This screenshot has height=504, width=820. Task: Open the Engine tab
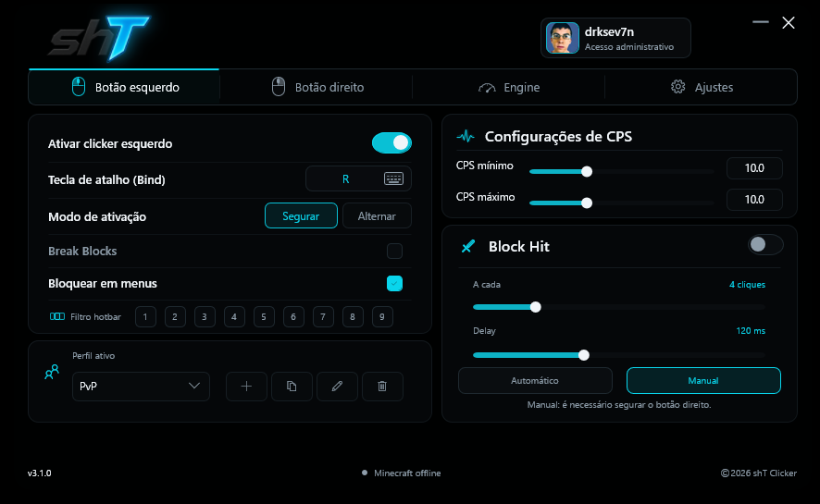509,87
